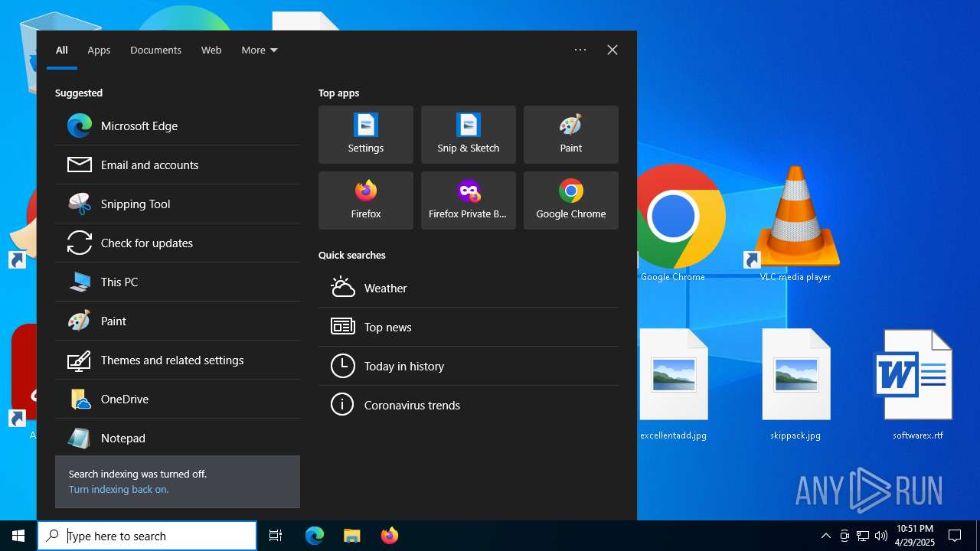The image size is (980, 551).
Task: Open Today in history quick search
Action: pyautogui.click(x=469, y=367)
